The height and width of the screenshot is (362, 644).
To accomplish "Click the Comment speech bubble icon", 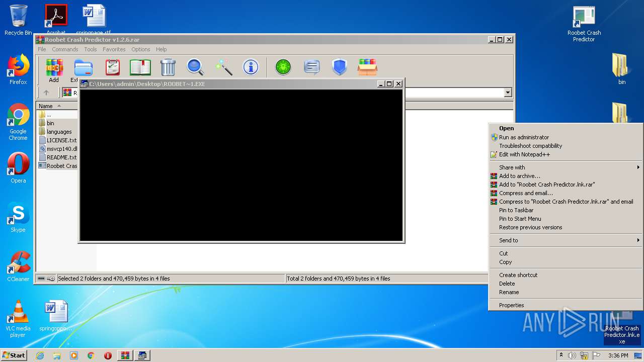I will pyautogui.click(x=312, y=67).
